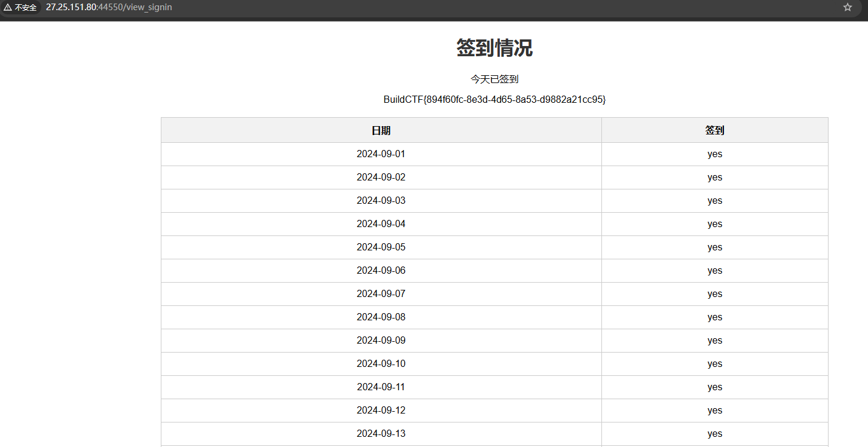Screen dimensions: 868x447
Task: Click the yes cell for 2024-09-10
Action: coord(714,364)
